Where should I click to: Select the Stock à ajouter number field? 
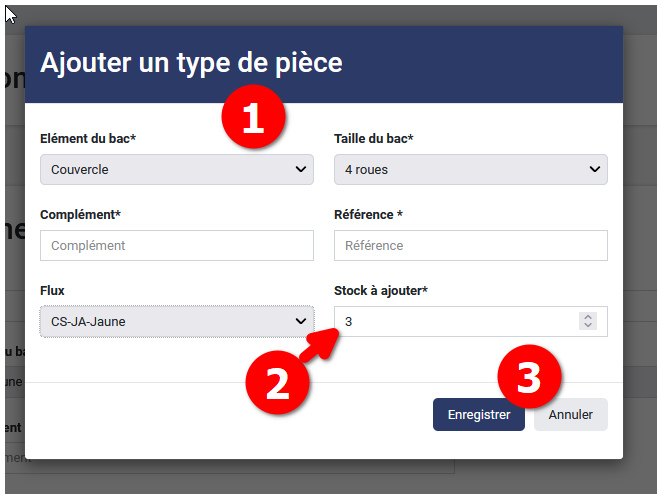[455, 322]
